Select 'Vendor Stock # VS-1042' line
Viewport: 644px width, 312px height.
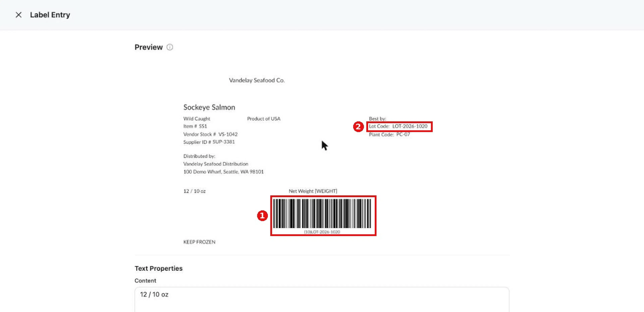coord(210,134)
